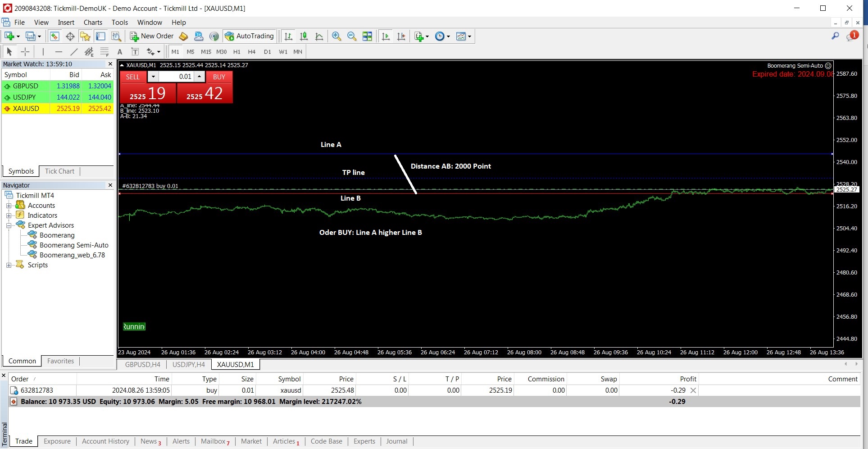
Task: Select the Trendline drawing tool
Action: pos(74,51)
